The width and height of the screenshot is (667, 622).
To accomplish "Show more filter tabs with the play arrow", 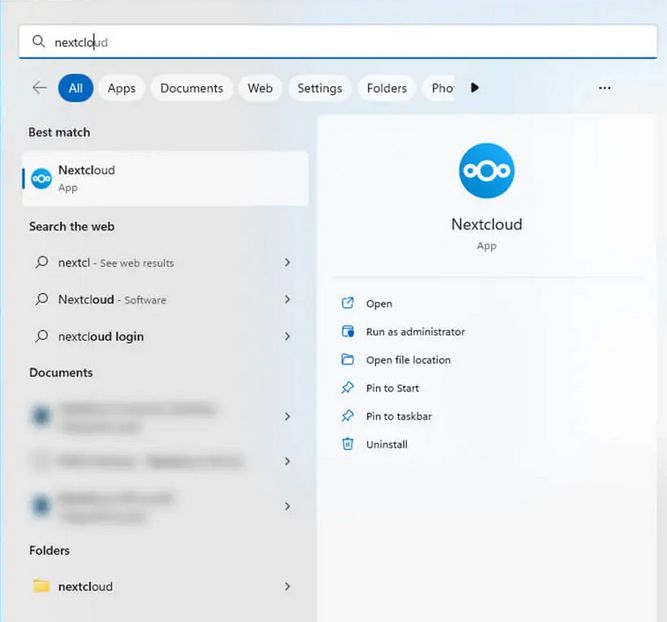I will (x=475, y=88).
